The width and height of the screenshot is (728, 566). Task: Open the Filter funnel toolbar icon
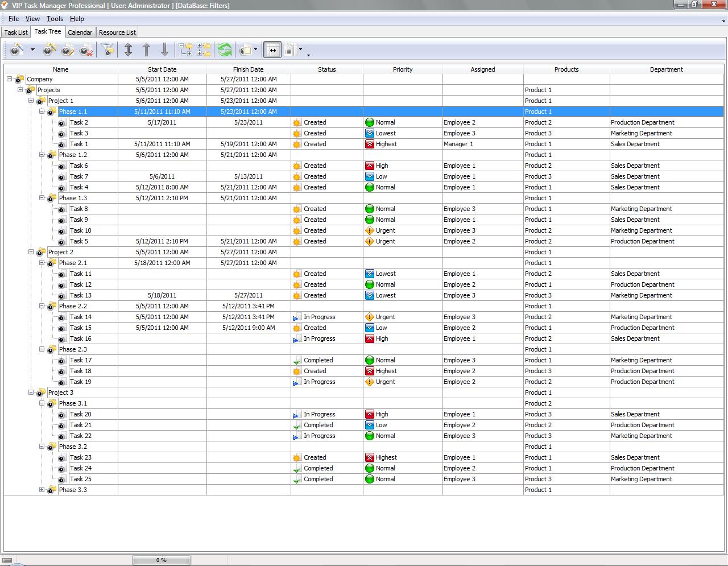click(x=107, y=50)
